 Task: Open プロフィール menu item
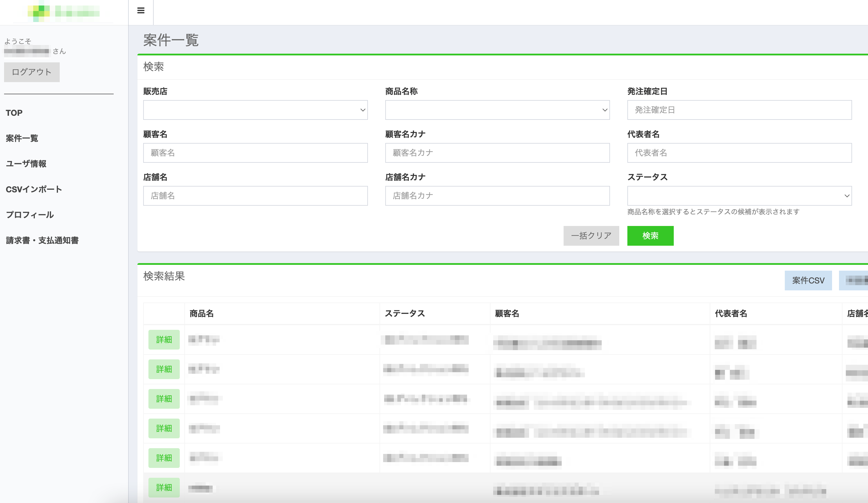click(30, 215)
